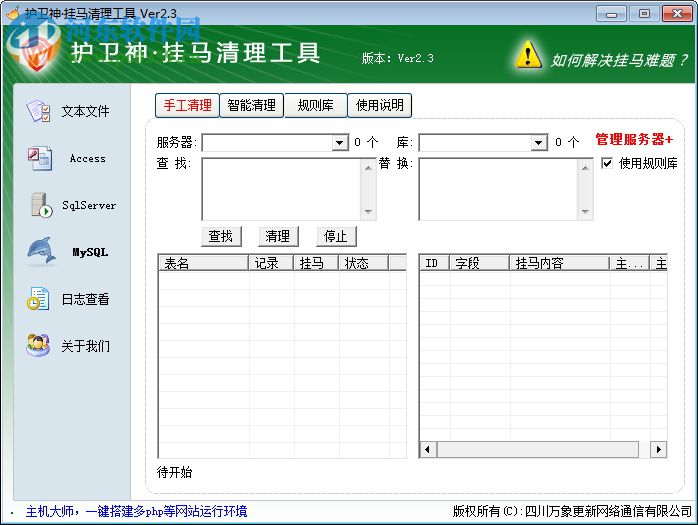Viewport: 698px width, 525px height.
Task: Click the results table horizontal scrollbar thumb
Action: pyautogui.click(x=538, y=449)
